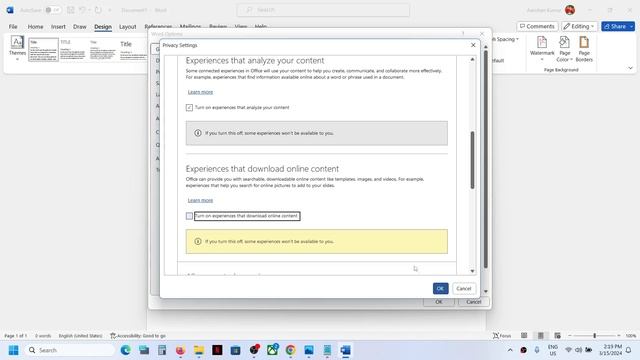Click the Word Options outer scrollbar thumb
Viewport: 640px width, 360px height.
486,159
